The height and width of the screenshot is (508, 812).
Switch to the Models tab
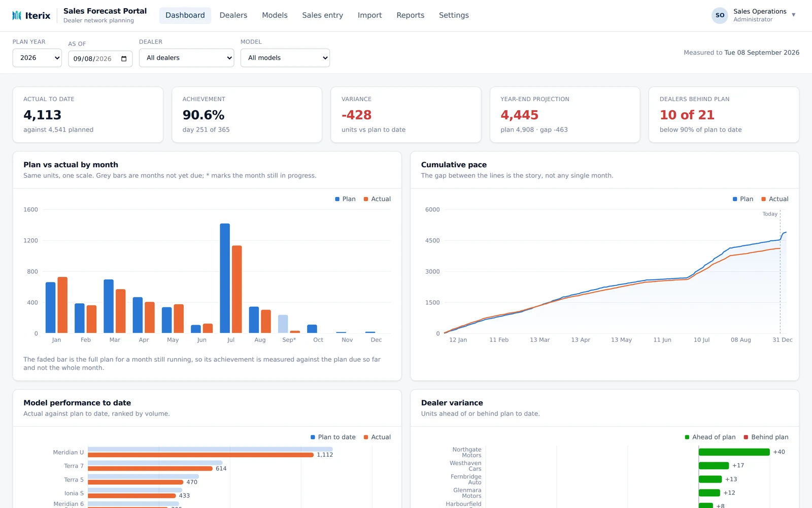pyautogui.click(x=275, y=15)
